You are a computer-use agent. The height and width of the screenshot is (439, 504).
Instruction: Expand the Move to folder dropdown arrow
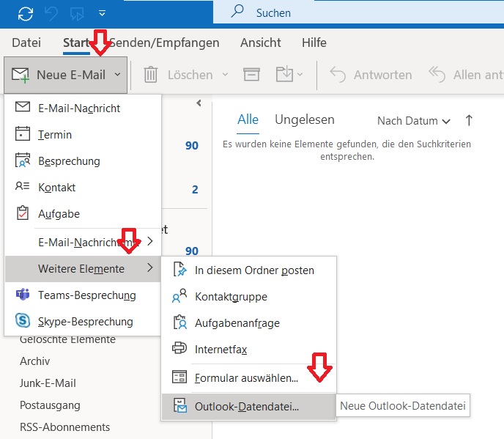pyautogui.click(x=300, y=75)
